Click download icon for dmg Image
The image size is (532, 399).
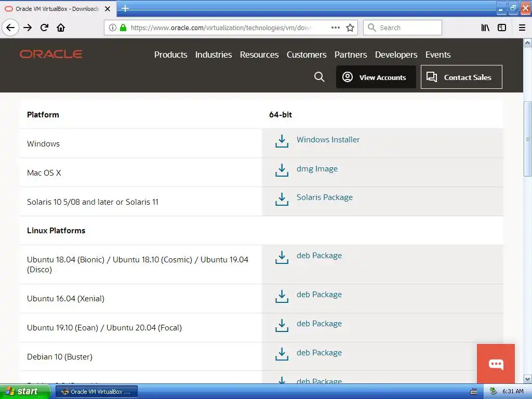point(282,170)
